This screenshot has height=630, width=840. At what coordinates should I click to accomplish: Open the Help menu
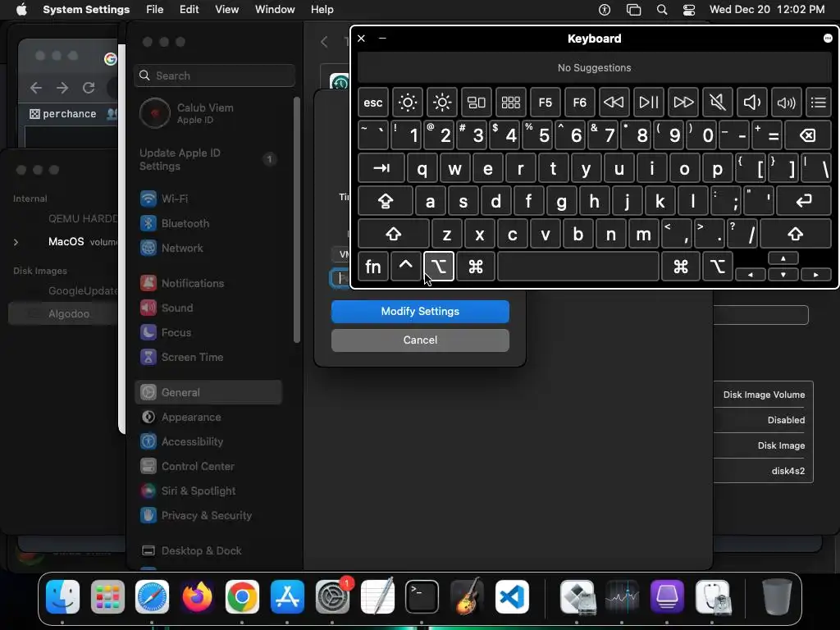pyautogui.click(x=322, y=10)
